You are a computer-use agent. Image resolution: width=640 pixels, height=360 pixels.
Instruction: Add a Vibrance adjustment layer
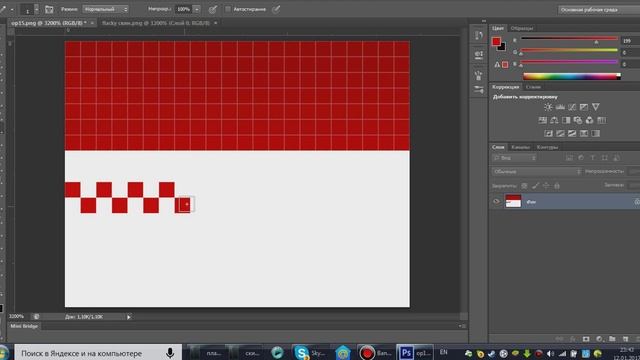click(x=596, y=107)
